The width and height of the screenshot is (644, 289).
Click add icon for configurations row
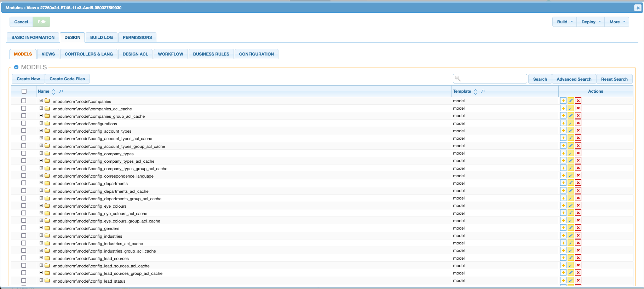pyautogui.click(x=563, y=123)
